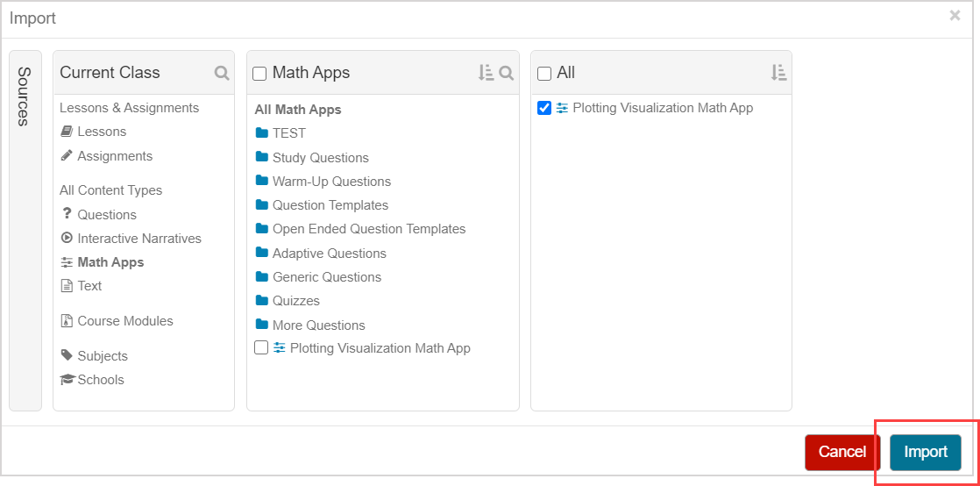Click the blue Import button
The image size is (980, 486).
click(926, 452)
